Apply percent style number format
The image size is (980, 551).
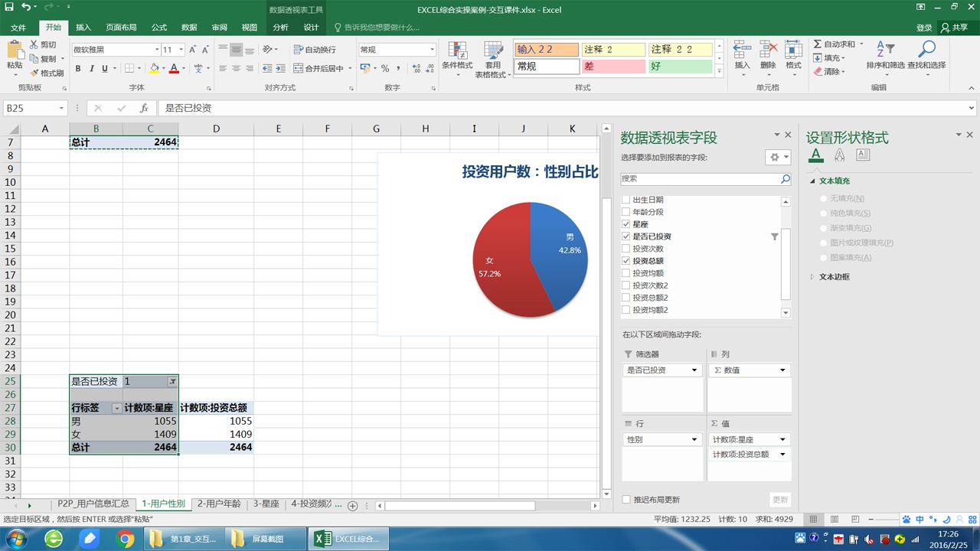pyautogui.click(x=385, y=68)
